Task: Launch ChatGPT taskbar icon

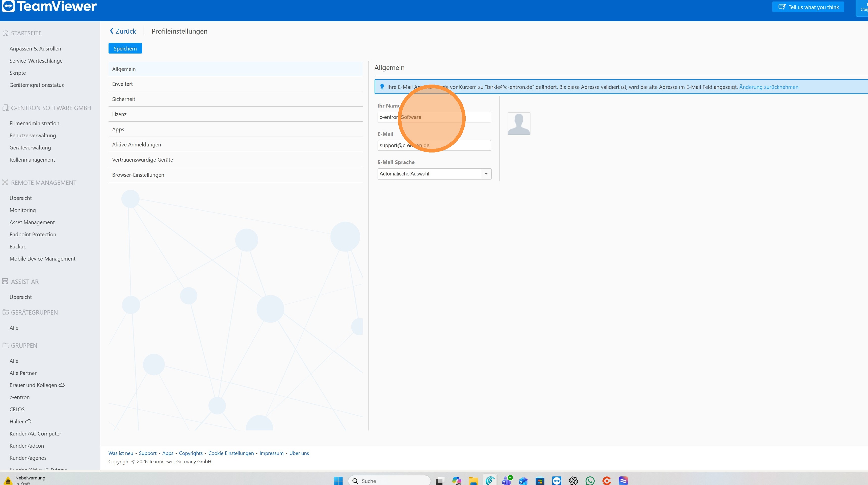Action: (x=573, y=481)
